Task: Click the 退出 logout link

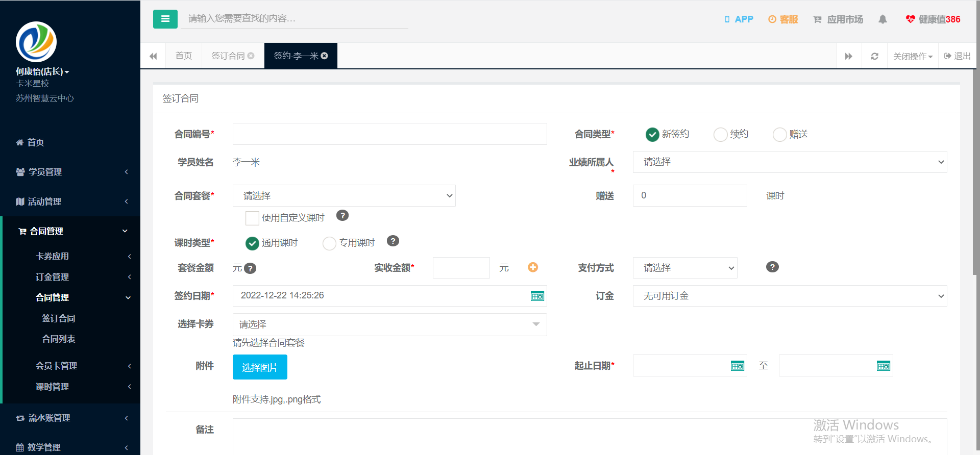Action: (958, 56)
